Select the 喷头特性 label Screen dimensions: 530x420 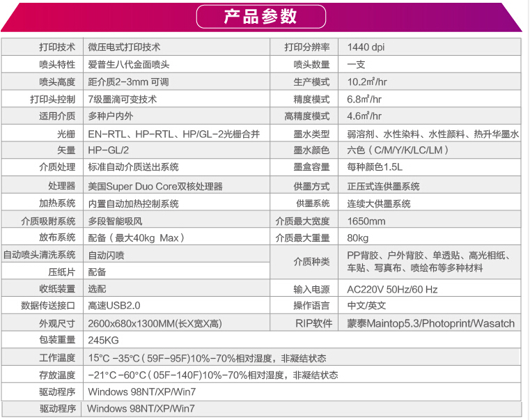point(57,64)
